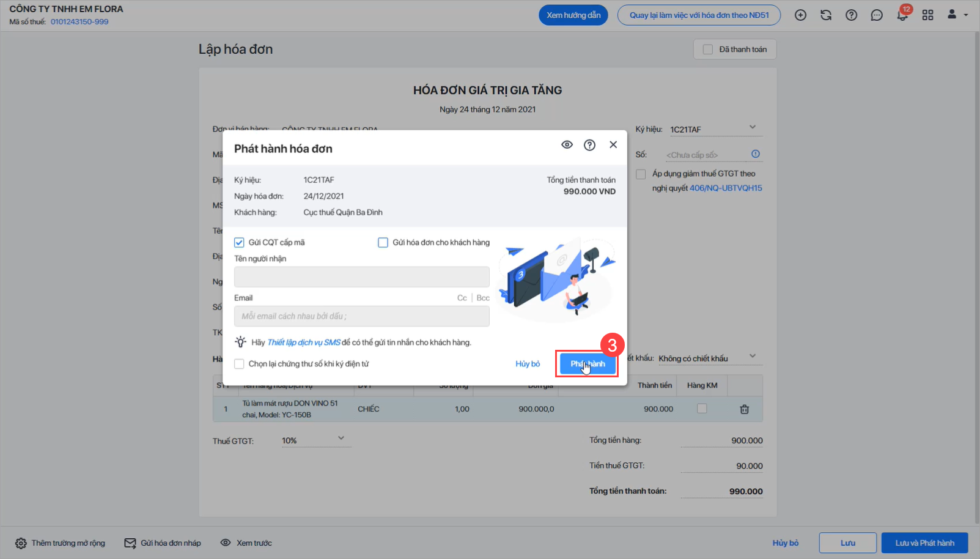The image size is (980, 559).
Task: Click Quay lại làm việc với hóa đơn theo NĐ51
Action: pyautogui.click(x=699, y=15)
